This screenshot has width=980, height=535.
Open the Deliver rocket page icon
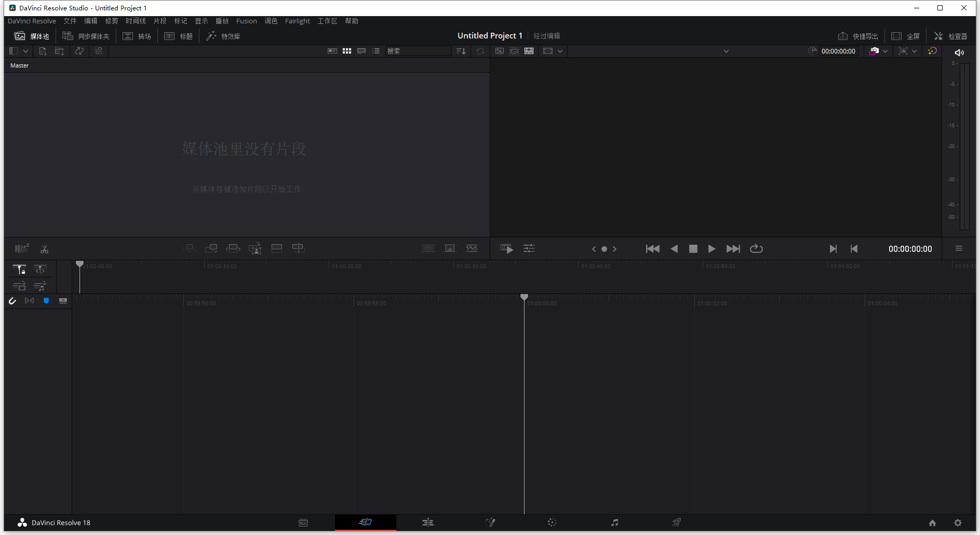point(677,523)
